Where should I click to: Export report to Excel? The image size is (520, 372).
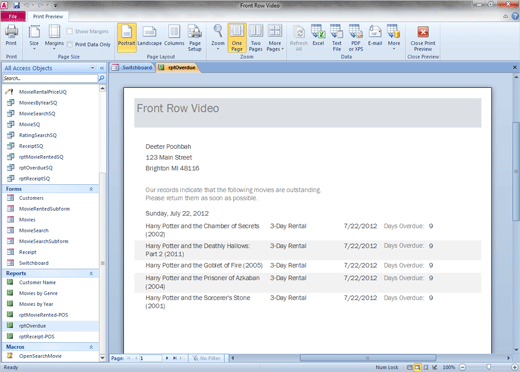[x=318, y=35]
